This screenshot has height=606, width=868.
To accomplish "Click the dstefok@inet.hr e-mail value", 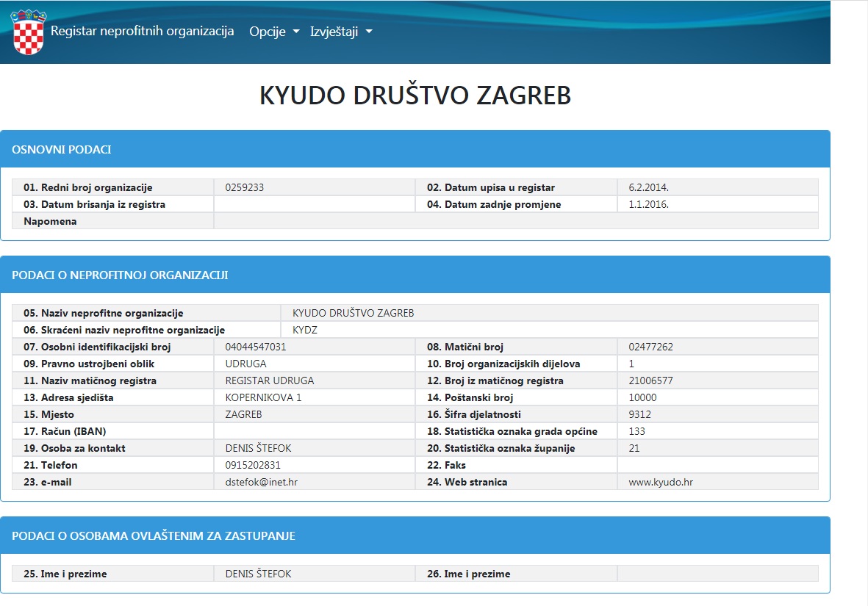I will click(x=261, y=482).
